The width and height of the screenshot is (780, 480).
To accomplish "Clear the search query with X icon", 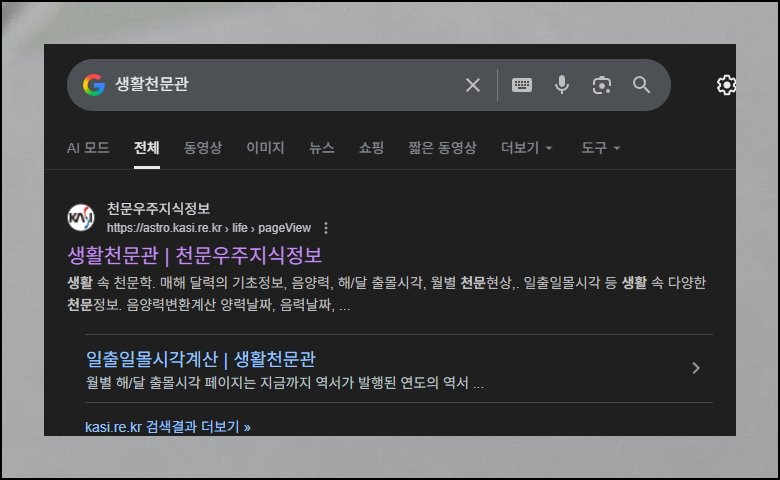I will coord(473,85).
